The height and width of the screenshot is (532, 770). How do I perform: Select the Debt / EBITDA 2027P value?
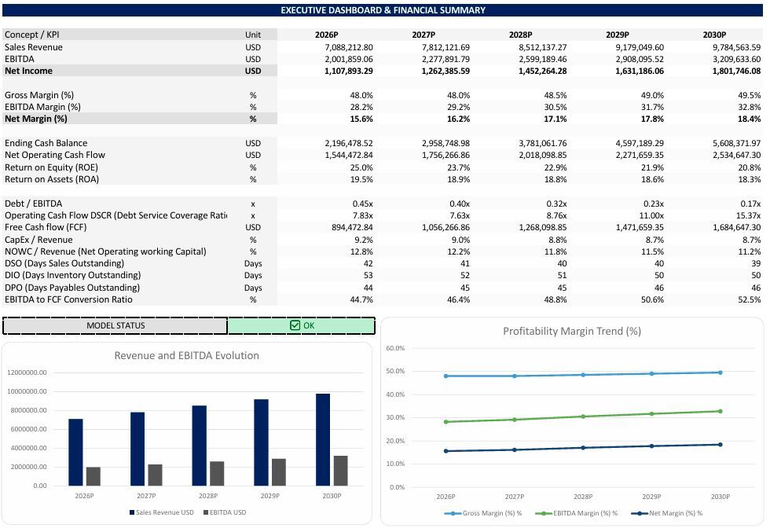coord(459,204)
